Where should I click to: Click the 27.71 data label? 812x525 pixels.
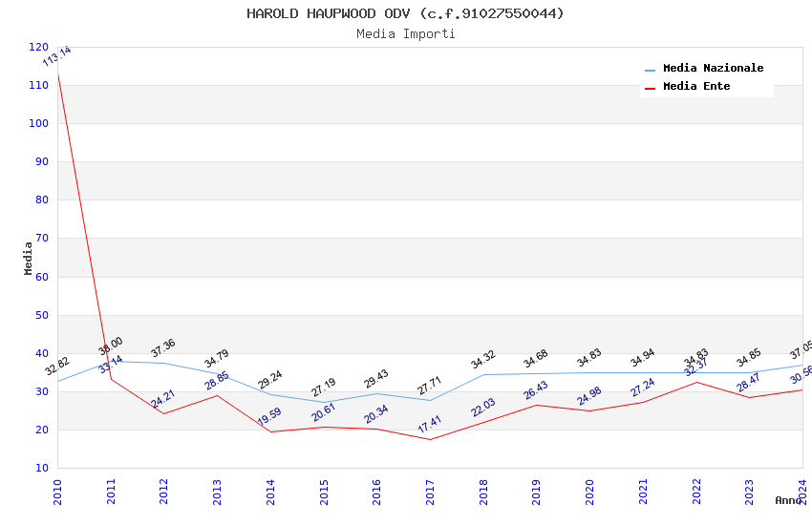pyautogui.click(x=429, y=386)
